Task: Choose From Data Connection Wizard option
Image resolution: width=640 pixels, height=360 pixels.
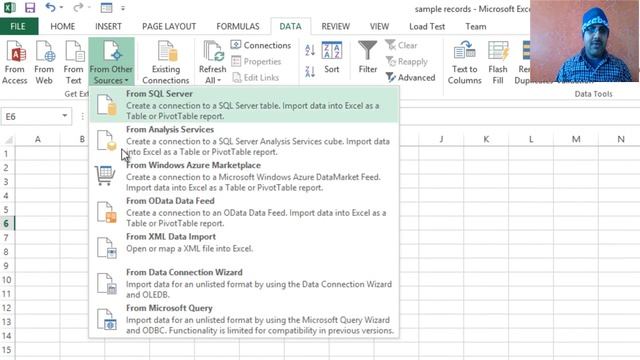Action: tap(244, 283)
